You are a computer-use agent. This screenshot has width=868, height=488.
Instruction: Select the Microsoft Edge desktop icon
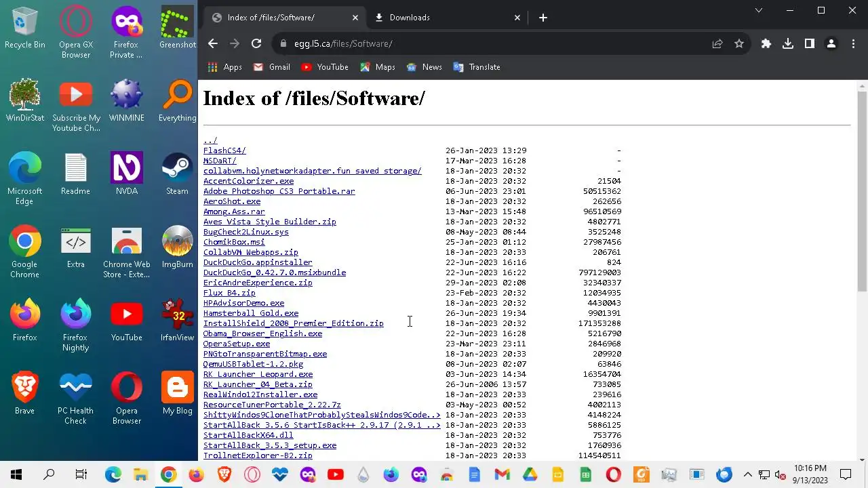pyautogui.click(x=25, y=179)
